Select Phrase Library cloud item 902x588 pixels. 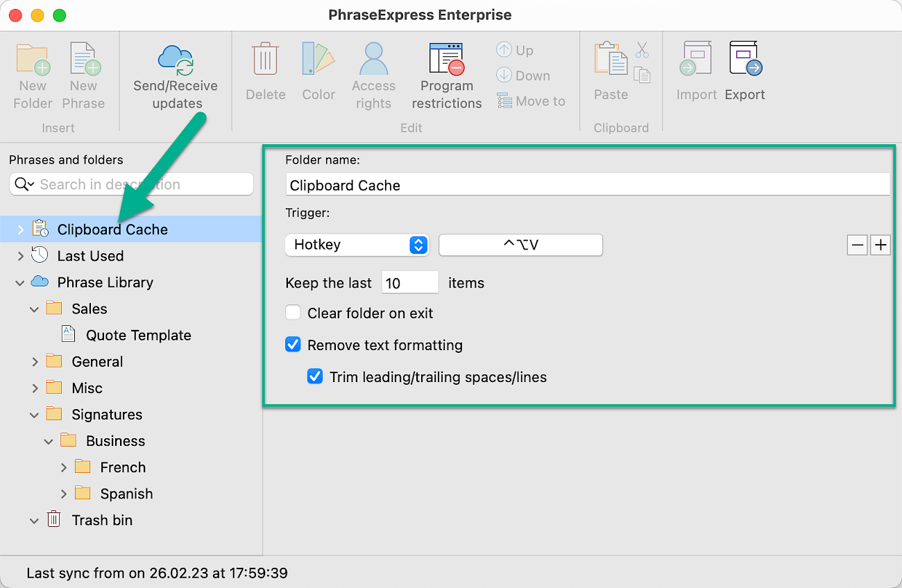point(105,282)
